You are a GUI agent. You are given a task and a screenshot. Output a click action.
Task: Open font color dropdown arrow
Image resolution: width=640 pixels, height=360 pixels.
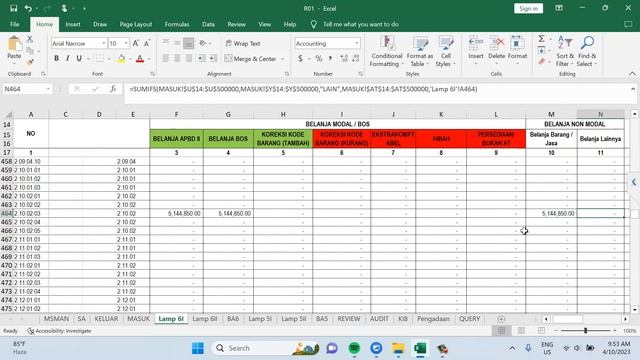pos(149,59)
